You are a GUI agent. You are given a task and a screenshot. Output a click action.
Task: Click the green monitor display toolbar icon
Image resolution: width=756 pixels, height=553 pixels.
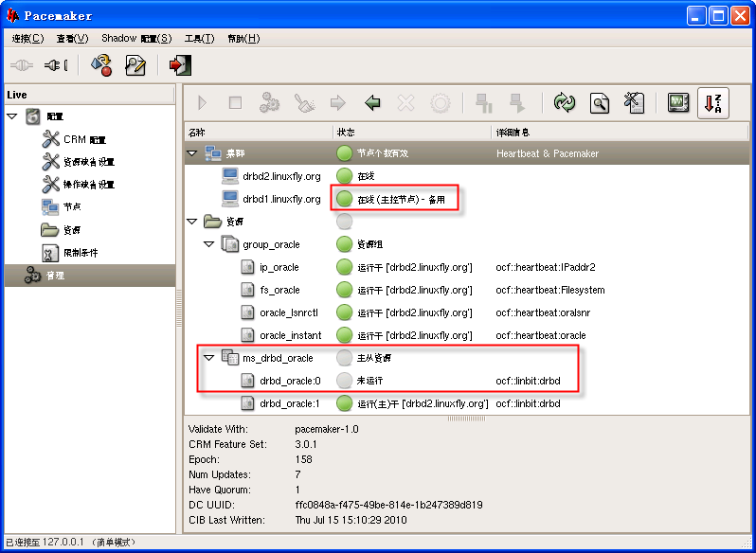[x=677, y=103]
